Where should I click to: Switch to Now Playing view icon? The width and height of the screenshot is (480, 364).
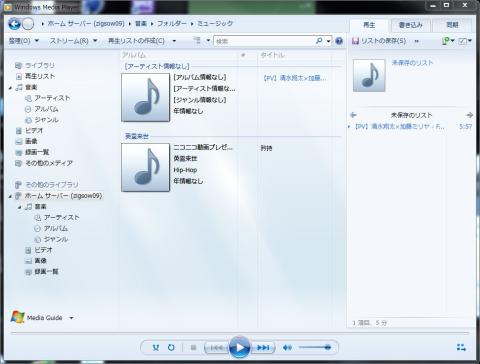(x=461, y=347)
